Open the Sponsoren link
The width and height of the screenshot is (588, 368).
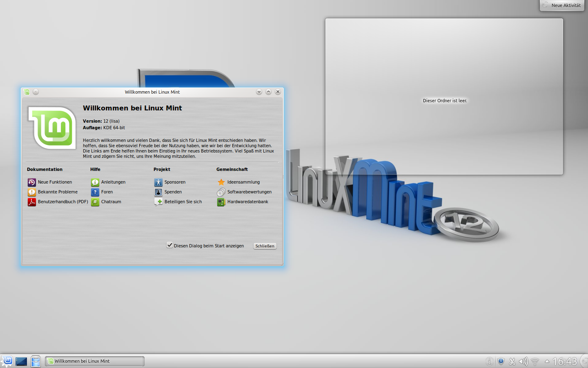coord(175,182)
